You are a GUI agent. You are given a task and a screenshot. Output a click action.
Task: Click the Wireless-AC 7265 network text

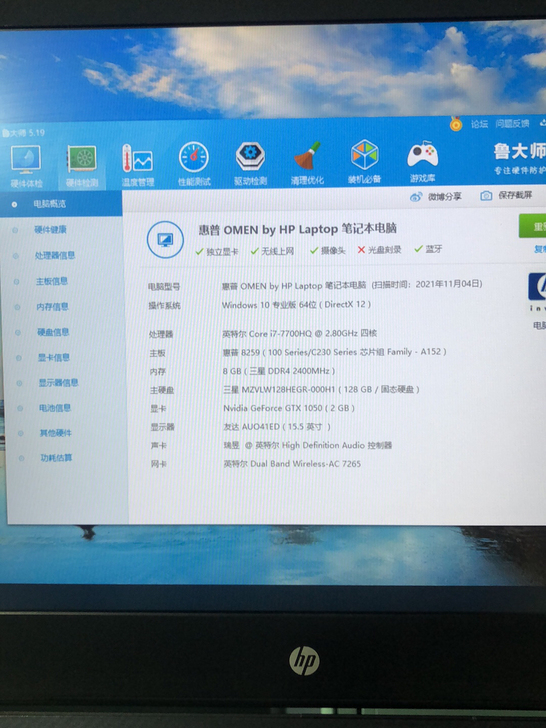[292, 463]
